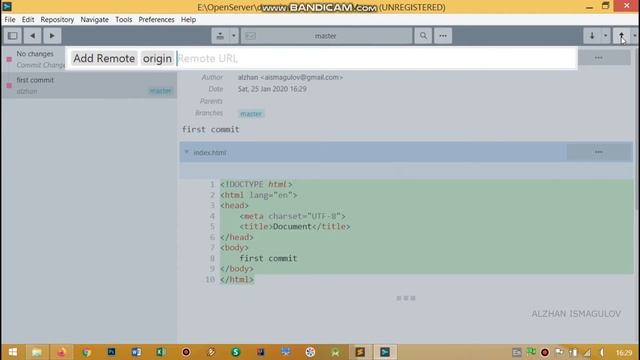The height and width of the screenshot is (360, 640).
Task: Click the search magnifier icon
Action: [x=423, y=36]
